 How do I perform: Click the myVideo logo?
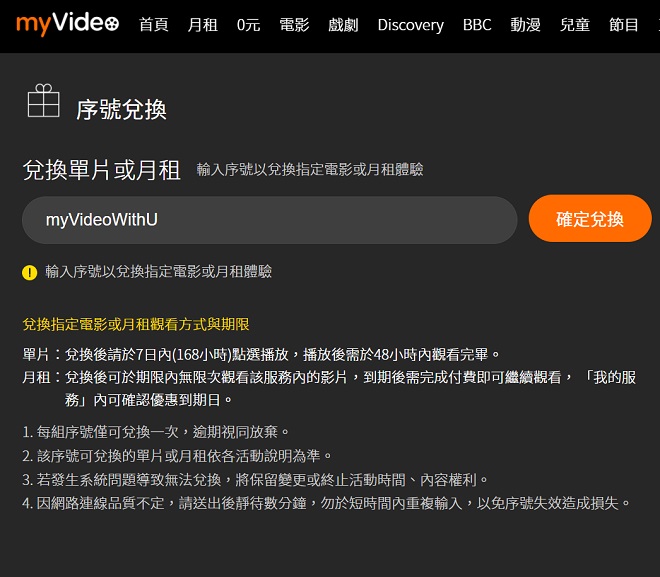coord(60,23)
